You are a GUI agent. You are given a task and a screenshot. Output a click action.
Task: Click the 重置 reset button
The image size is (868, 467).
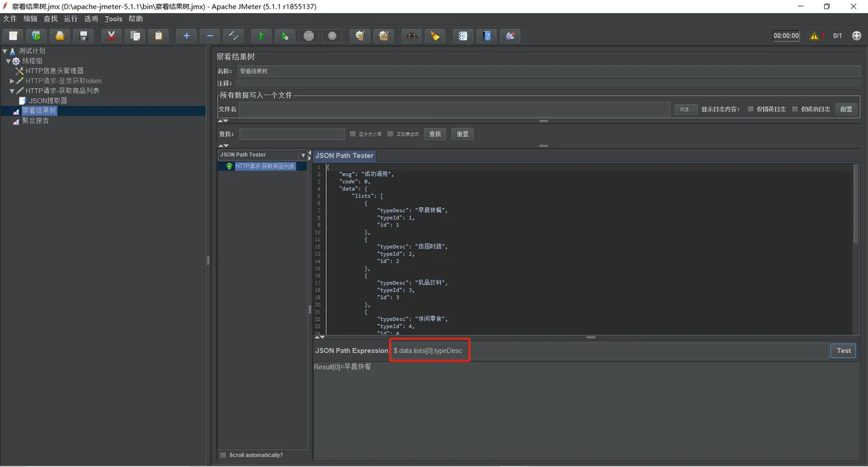pyautogui.click(x=463, y=134)
